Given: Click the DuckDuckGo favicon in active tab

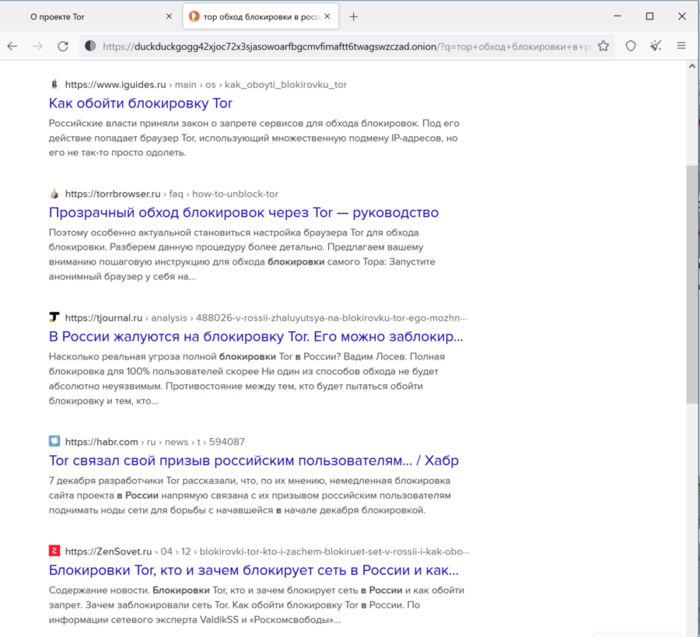Looking at the screenshot, I should tap(194, 17).
